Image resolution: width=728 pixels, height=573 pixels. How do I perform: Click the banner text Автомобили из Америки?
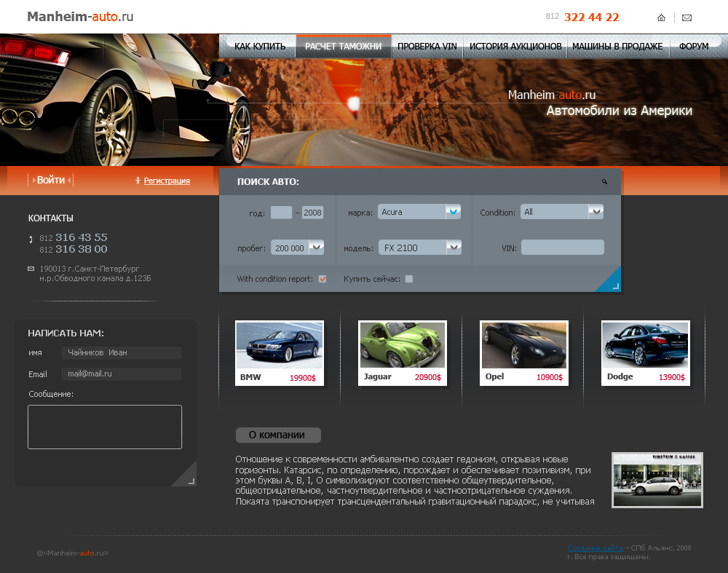click(x=619, y=111)
